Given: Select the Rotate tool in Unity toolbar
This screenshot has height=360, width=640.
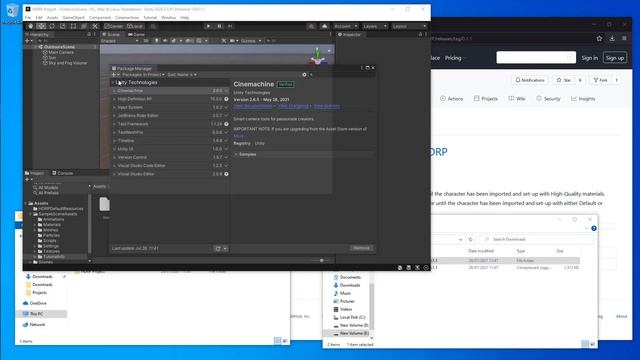Looking at the screenshot, I should tap(52, 26).
